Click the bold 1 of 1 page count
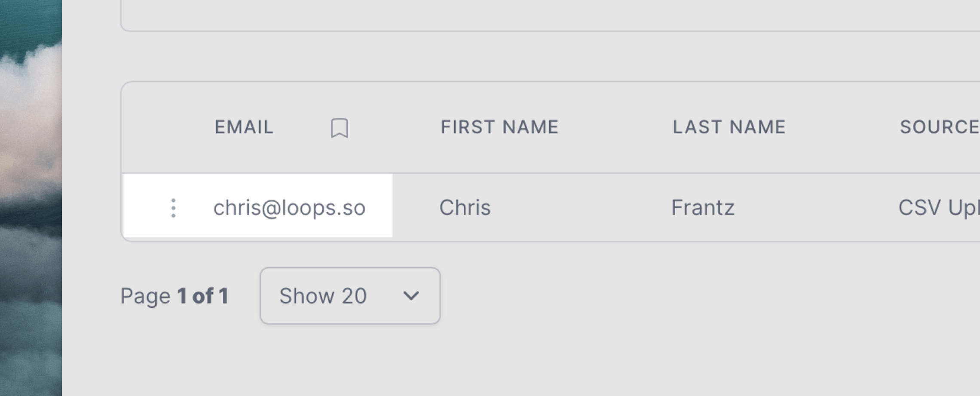The image size is (980, 396). click(203, 296)
